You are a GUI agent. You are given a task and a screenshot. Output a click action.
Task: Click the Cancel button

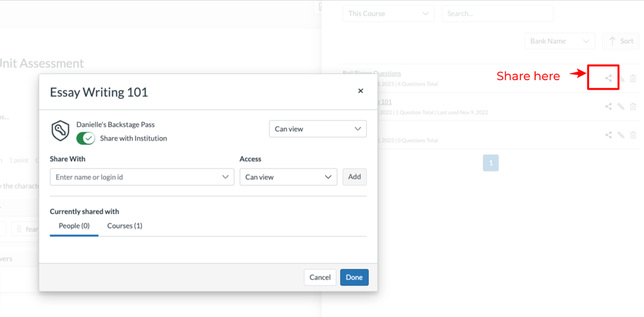[x=320, y=277]
